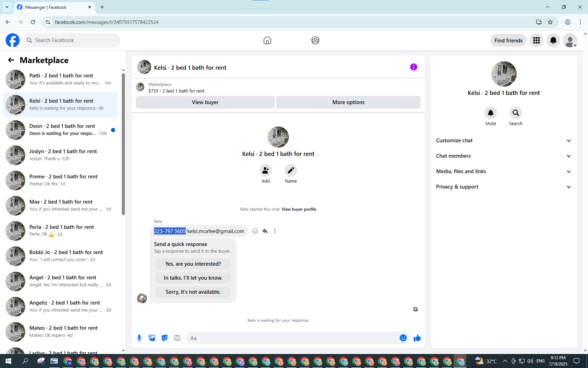
Task: Mute the Kelsi conversation
Action: [x=491, y=113]
